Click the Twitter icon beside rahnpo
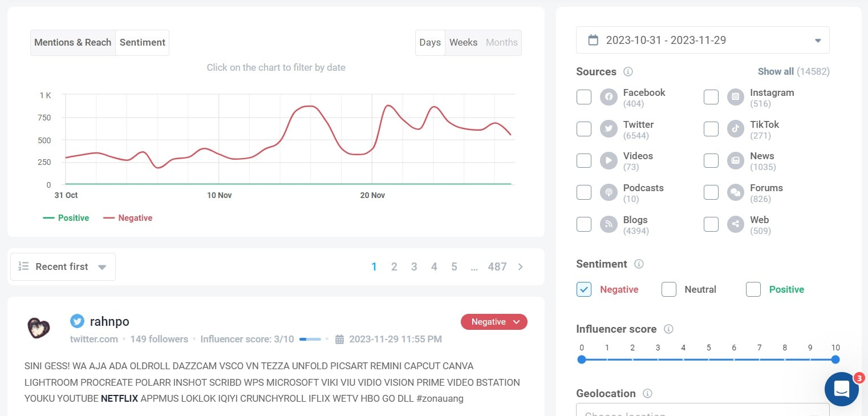 click(77, 321)
